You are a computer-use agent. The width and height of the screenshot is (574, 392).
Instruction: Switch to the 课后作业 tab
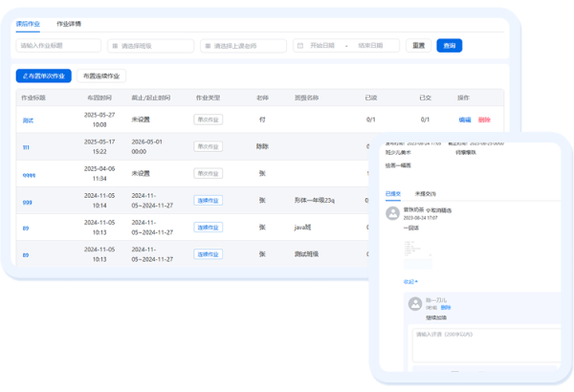click(x=29, y=23)
